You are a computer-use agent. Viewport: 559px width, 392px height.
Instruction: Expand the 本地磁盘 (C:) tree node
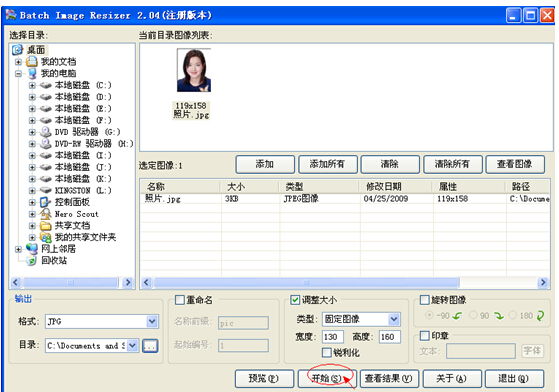coord(32,86)
